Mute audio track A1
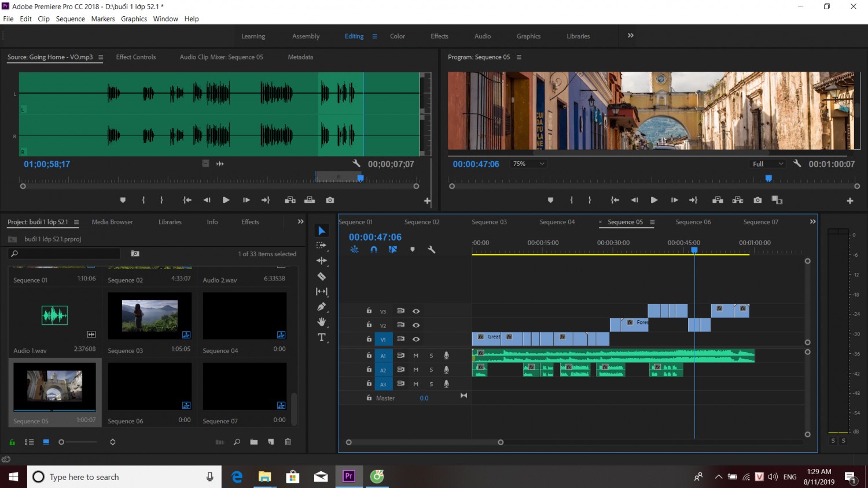868x488 pixels. click(415, 356)
